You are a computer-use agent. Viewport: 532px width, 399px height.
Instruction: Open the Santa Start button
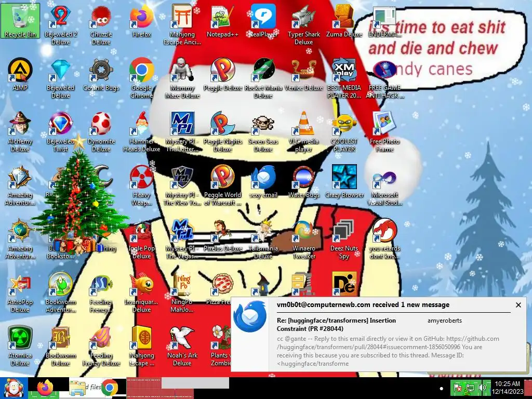pos(14,388)
